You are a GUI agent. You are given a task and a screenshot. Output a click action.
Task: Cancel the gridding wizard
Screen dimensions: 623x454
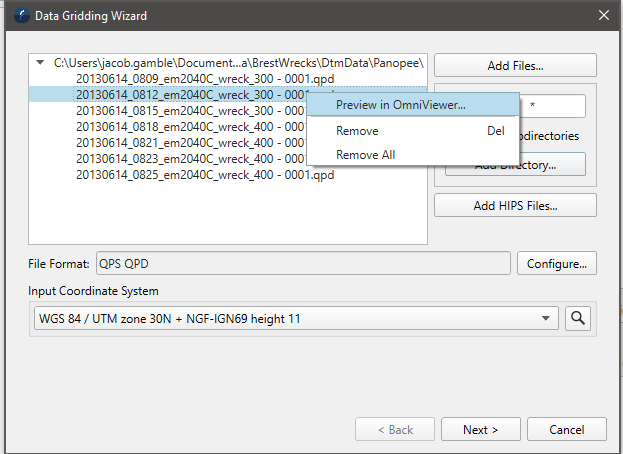coord(565,430)
